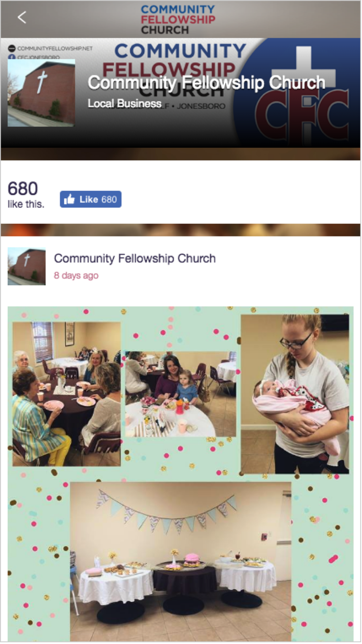Open photo of girl holding baby

point(295,394)
